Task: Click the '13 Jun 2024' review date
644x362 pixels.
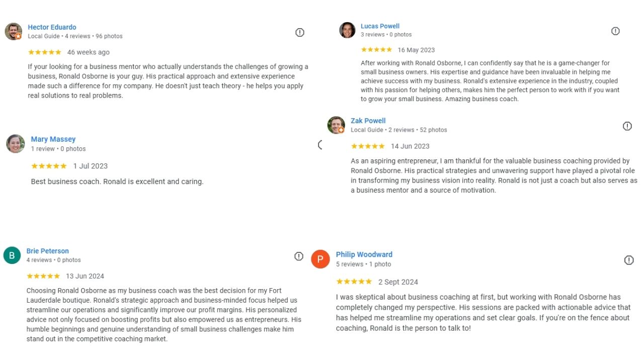Action: tap(85, 276)
